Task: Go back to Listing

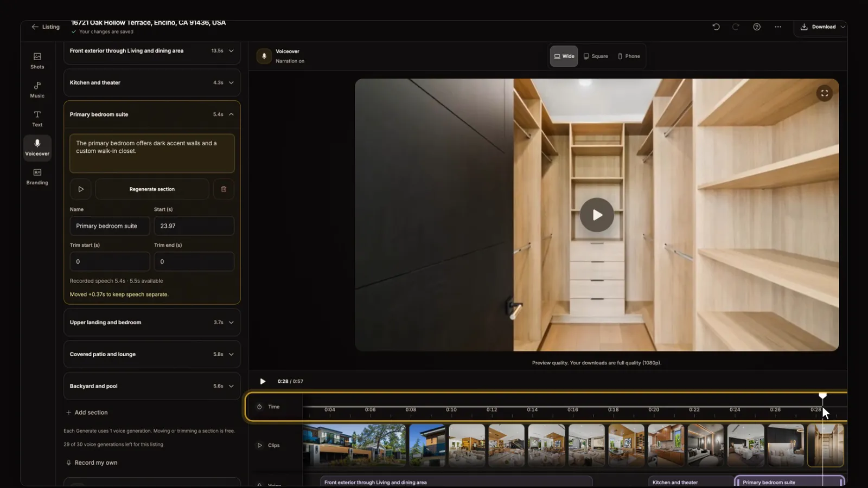Action: 46,27
